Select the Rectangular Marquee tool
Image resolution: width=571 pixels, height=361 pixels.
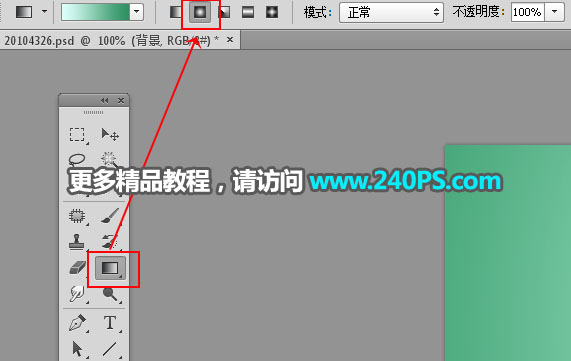(x=77, y=135)
